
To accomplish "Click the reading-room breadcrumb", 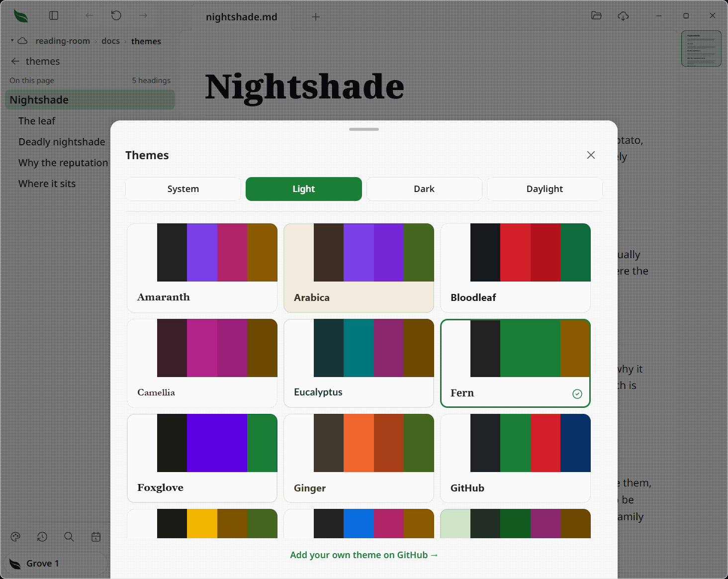I will click(x=63, y=41).
